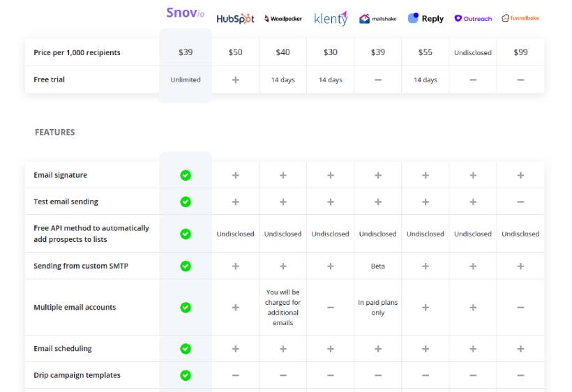The height and width of the screenshot is (392, 572).
Task: Click the Funnelbake $99 price cell
Action: pos(520,52)
